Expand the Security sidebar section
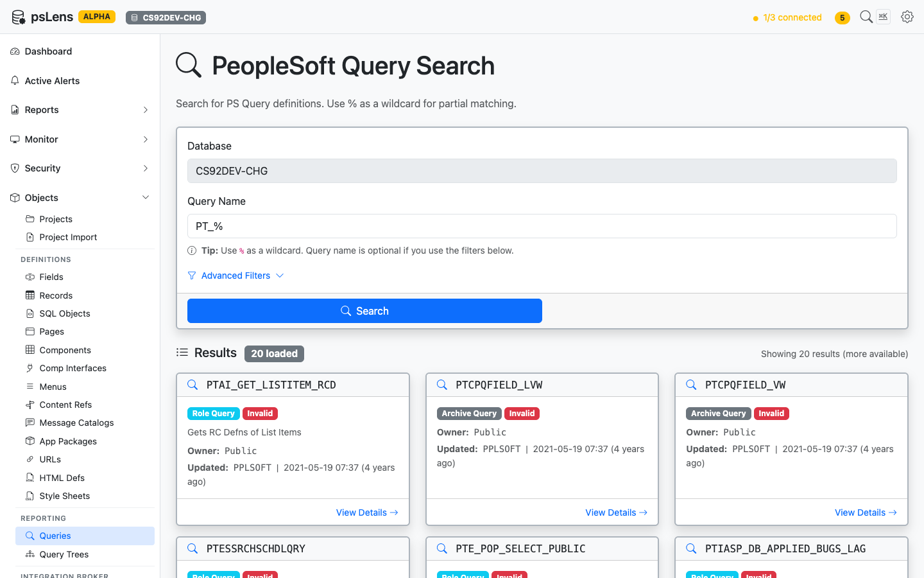 [80, 168]
